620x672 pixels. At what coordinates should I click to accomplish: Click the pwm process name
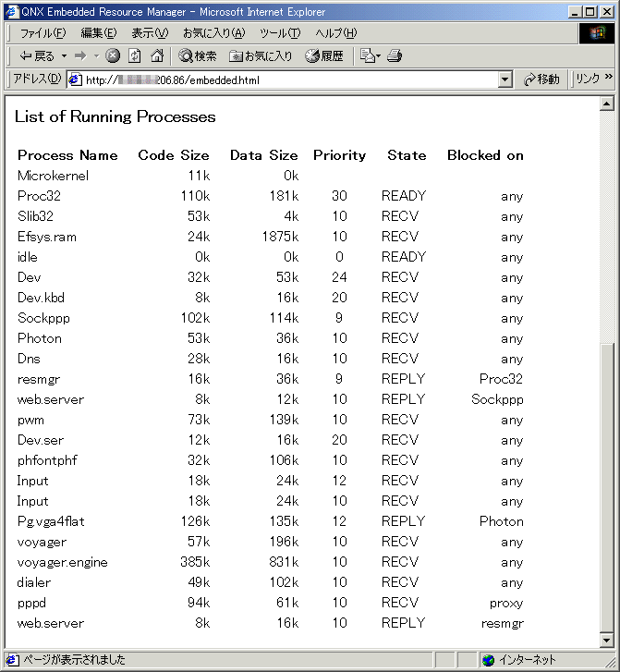[x=30, y=420]
